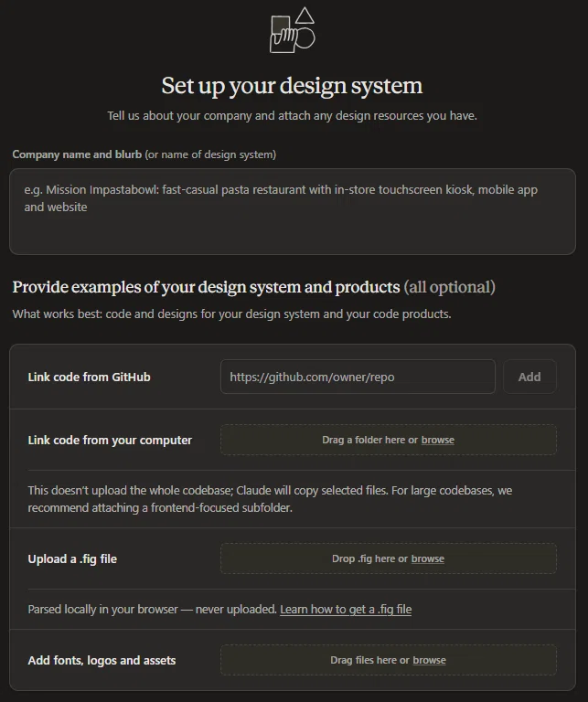
Task: Click the Upload a .fig file label
Action: point(72,558)
